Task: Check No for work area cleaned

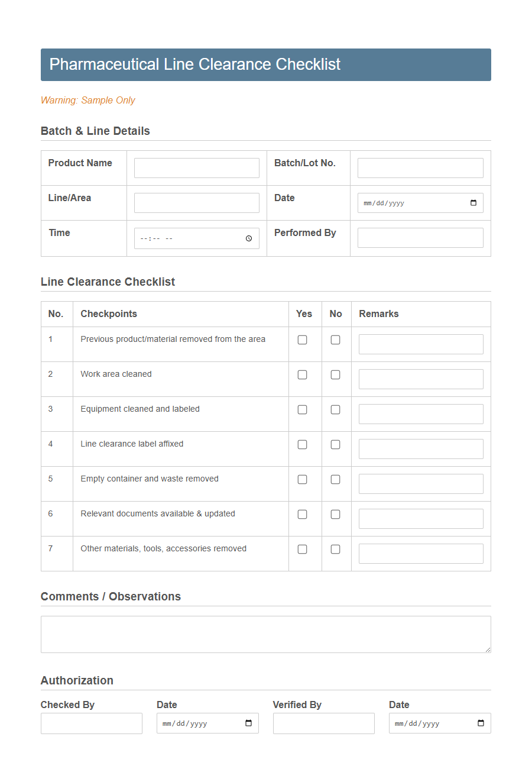Action: [335, 374]
